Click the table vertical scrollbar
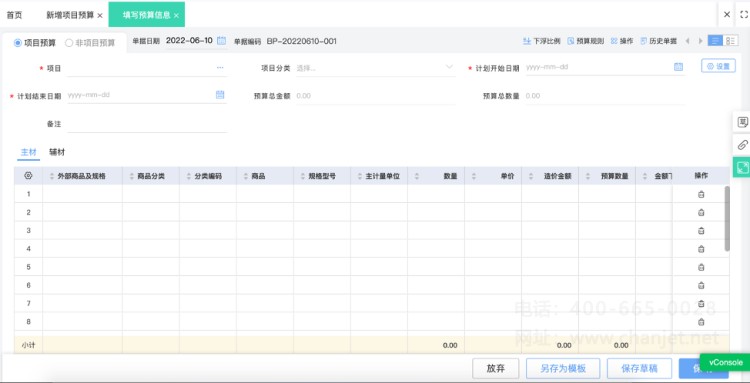 (728, 219)
